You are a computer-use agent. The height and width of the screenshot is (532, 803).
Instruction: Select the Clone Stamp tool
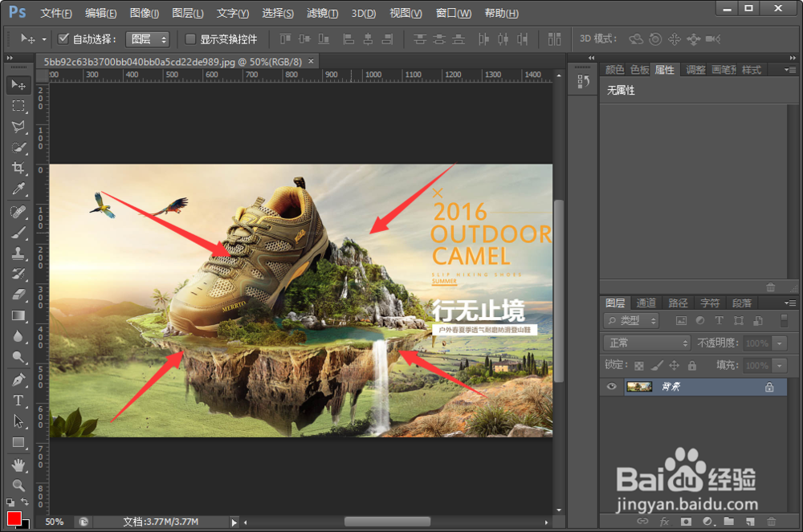tap(18, 253)
